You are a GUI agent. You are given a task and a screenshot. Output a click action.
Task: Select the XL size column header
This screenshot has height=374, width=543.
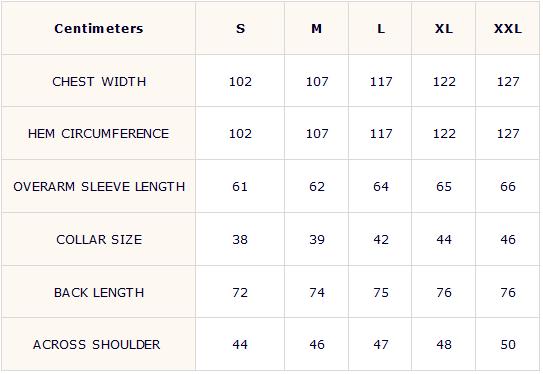coord(444,28)
